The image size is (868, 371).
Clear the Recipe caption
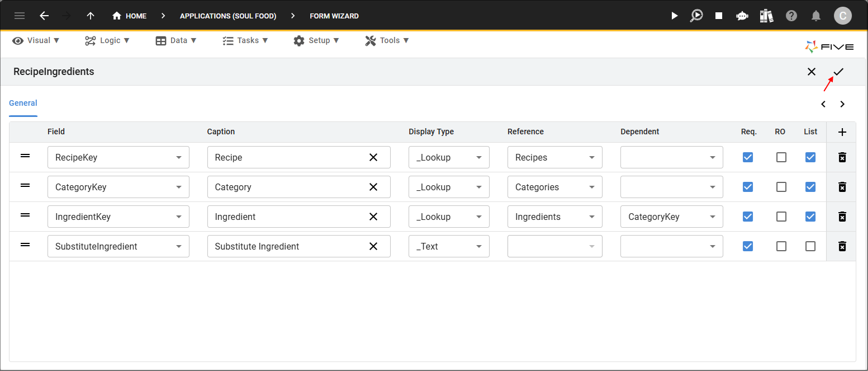click(x=373, y=157)
